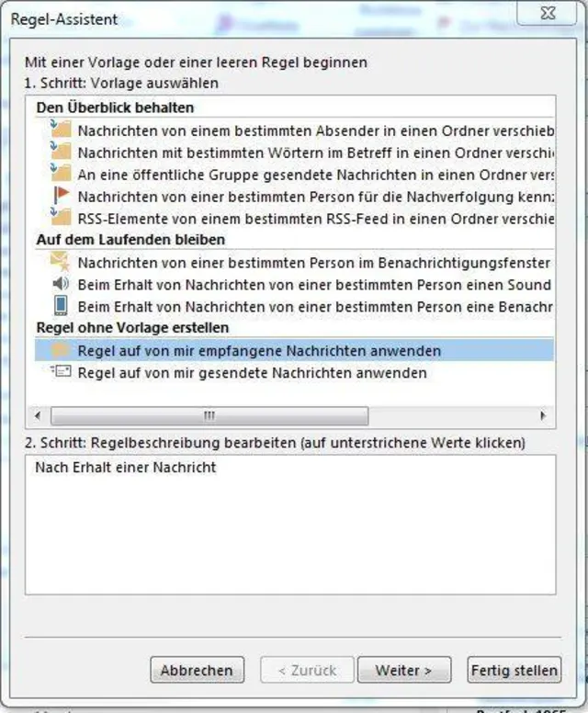Click the horizontal scrollbar thumb
Screen dimensions: 588x713
pos(209,415)
